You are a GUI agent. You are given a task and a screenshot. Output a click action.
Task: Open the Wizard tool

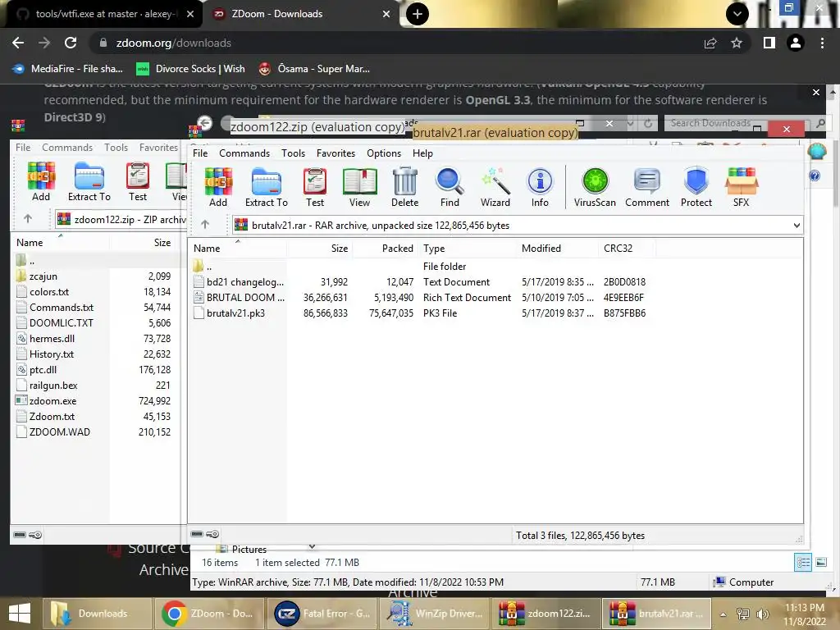(x=495, y=187)
